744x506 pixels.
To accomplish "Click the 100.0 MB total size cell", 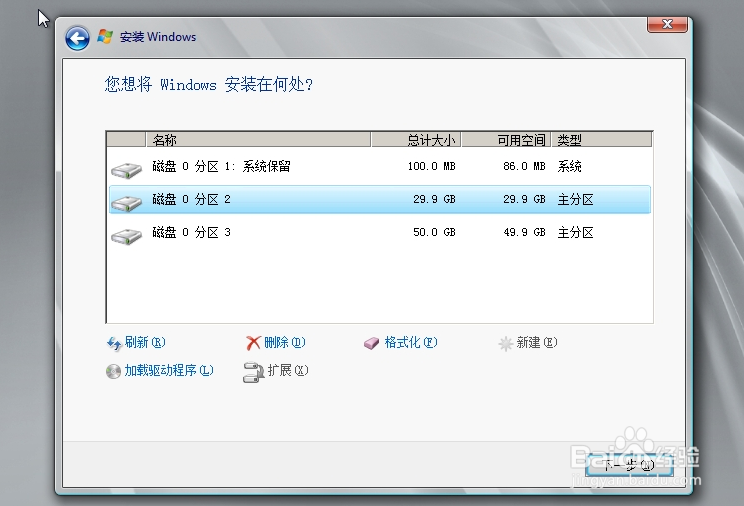I will tap(431, 167).
